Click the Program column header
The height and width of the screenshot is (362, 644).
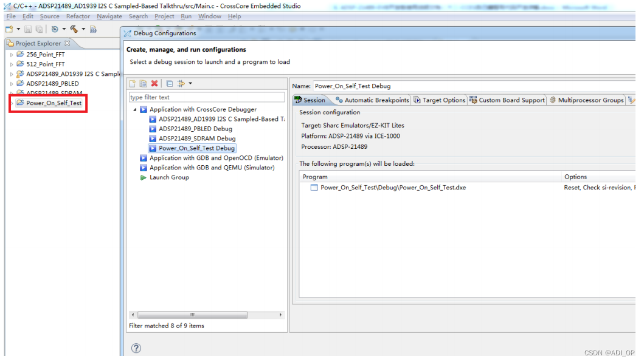(x=431, y=177)
